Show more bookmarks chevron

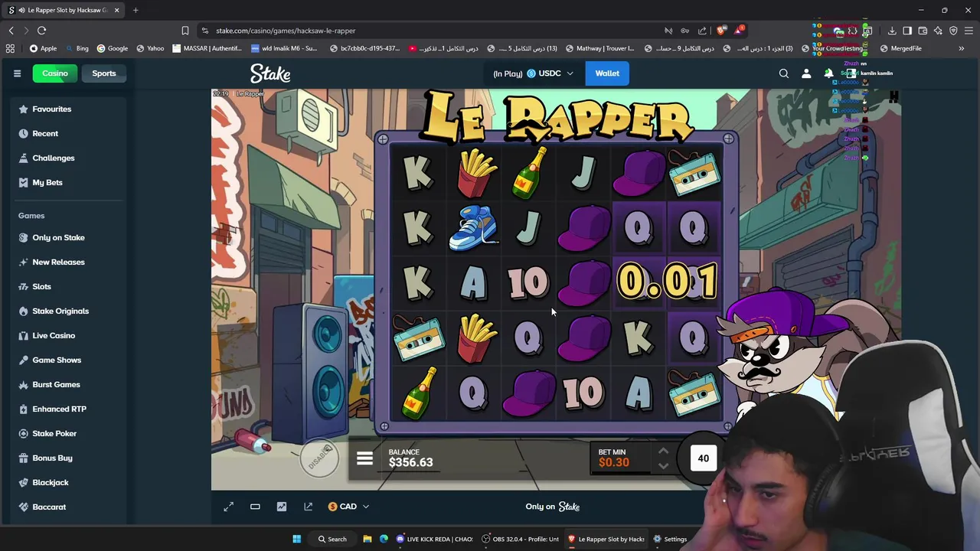pos(961,48)
